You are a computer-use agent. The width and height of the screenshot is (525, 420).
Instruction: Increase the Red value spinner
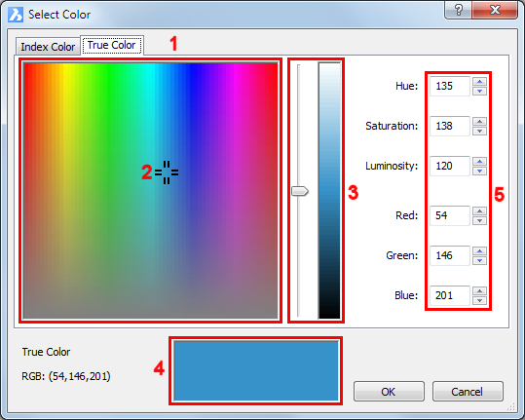pyautogui.click(x=479, y=210)
